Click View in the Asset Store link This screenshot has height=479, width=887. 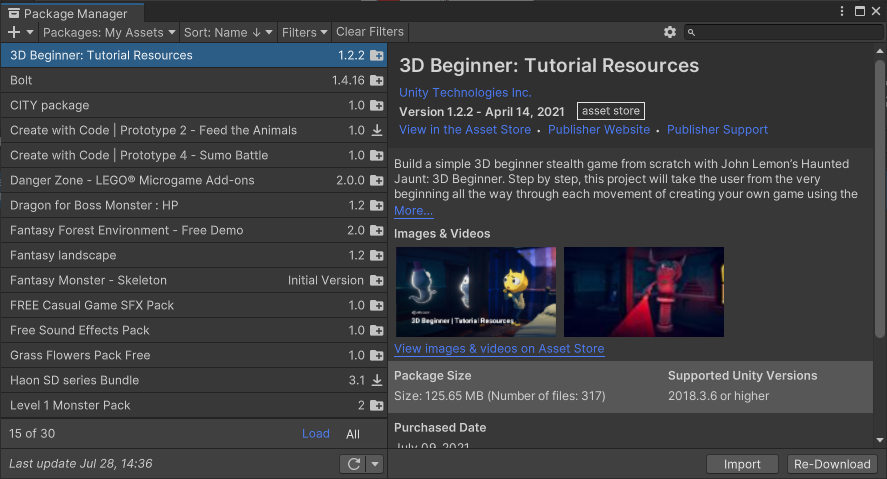[465, 130]
